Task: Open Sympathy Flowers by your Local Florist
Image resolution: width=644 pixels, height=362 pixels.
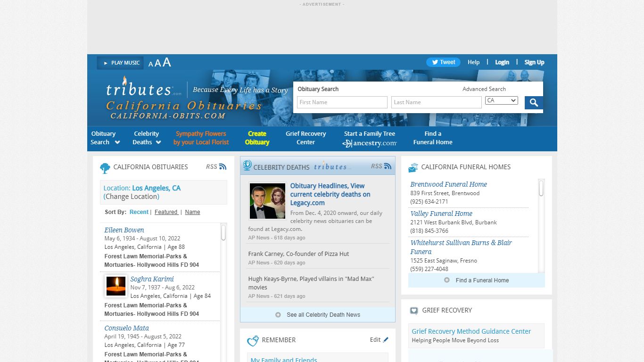Action: tap(201, 138)
